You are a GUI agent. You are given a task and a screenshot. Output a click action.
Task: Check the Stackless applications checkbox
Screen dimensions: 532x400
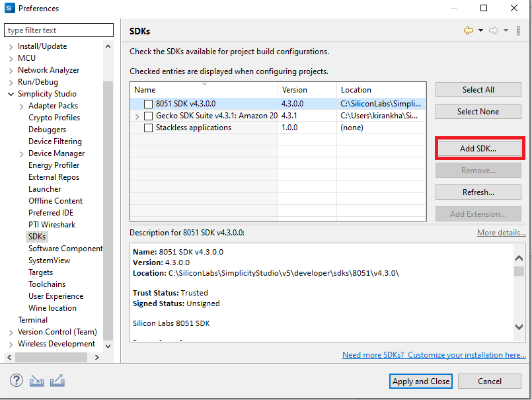pos(148,128)
